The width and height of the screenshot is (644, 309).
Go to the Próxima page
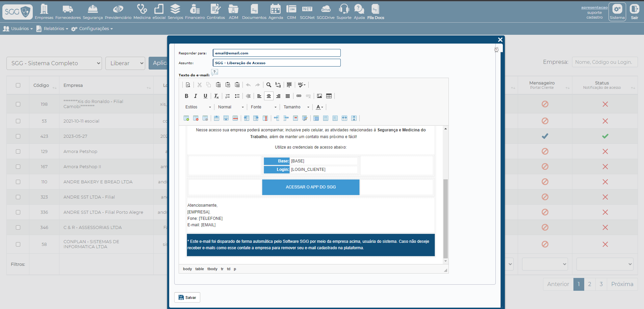click(x=622, y=284)
